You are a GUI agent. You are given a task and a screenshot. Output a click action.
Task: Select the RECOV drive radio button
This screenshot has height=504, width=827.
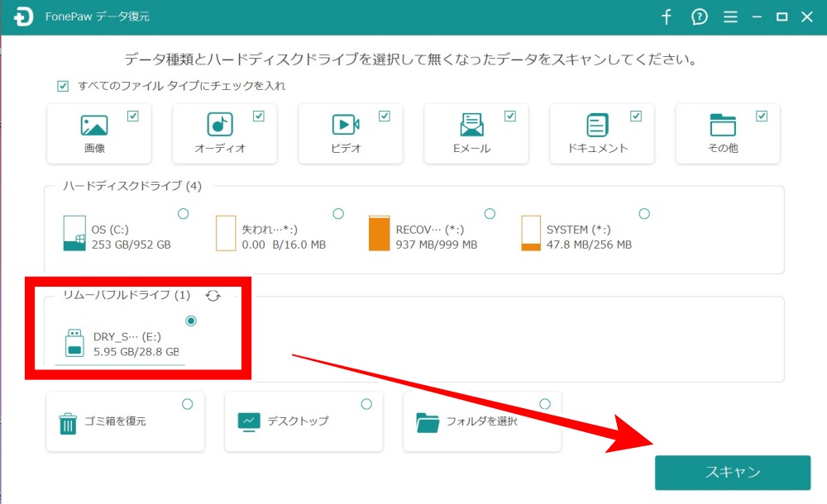tap(490, 213)
